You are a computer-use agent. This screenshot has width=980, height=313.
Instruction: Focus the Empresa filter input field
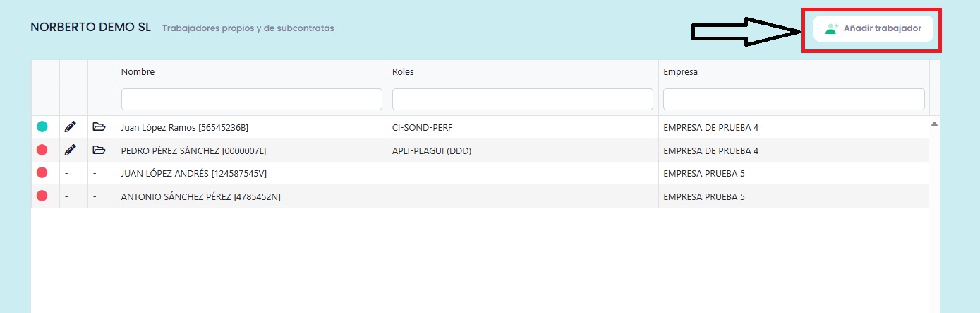click(793, 99)
